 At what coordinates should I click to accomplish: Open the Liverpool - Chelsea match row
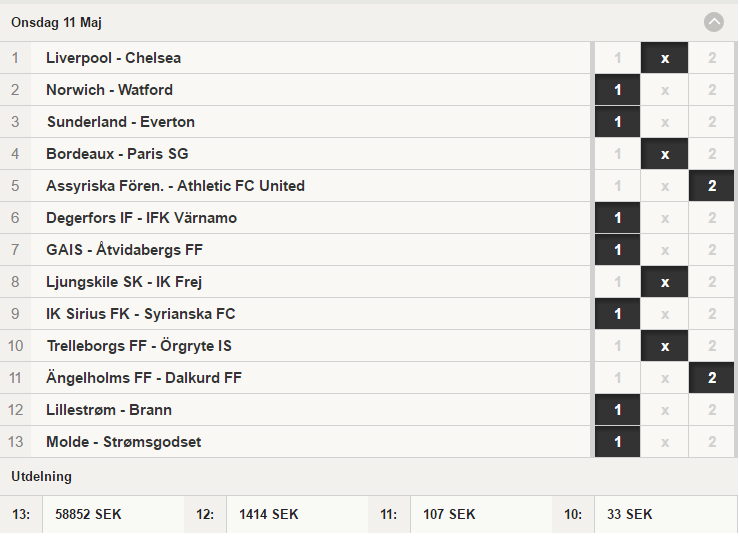pyautogui.click(x=296, y=58)
